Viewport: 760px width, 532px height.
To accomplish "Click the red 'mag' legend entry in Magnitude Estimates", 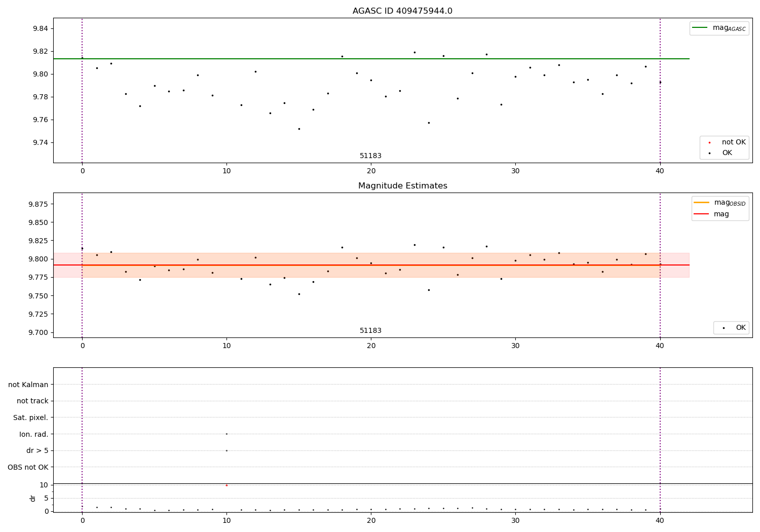I will [x=721, y=214].
